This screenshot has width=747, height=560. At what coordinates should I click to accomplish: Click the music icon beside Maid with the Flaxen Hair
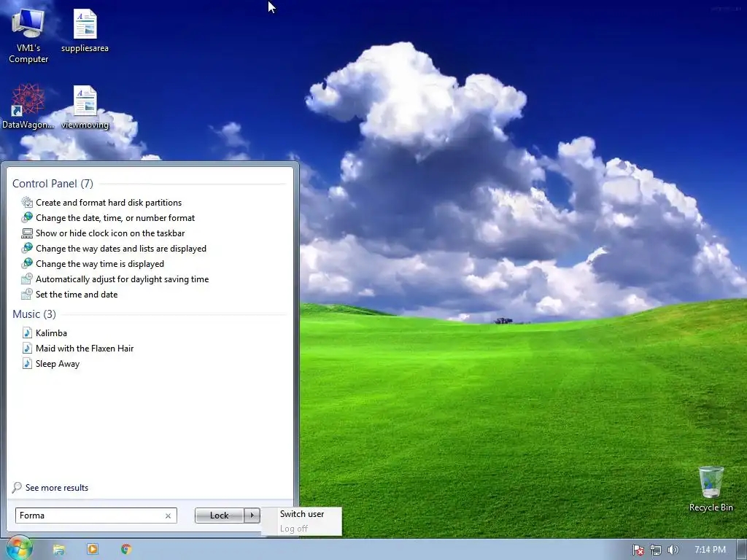pyautogui.click(x=27, y=348)
